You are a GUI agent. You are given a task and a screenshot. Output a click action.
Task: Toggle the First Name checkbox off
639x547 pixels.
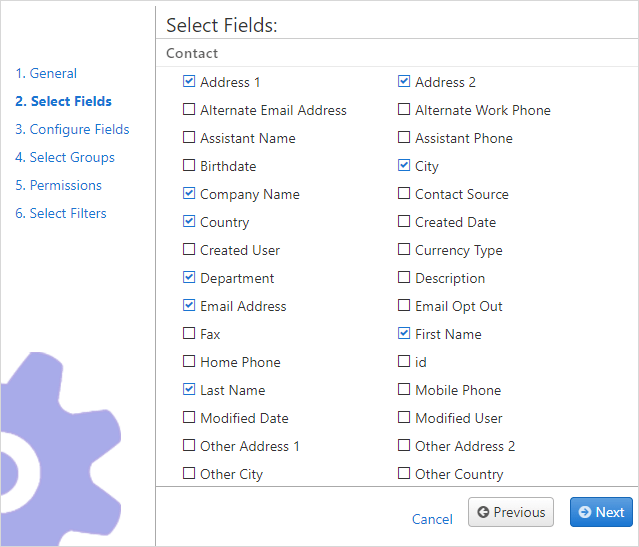[403, 333]
